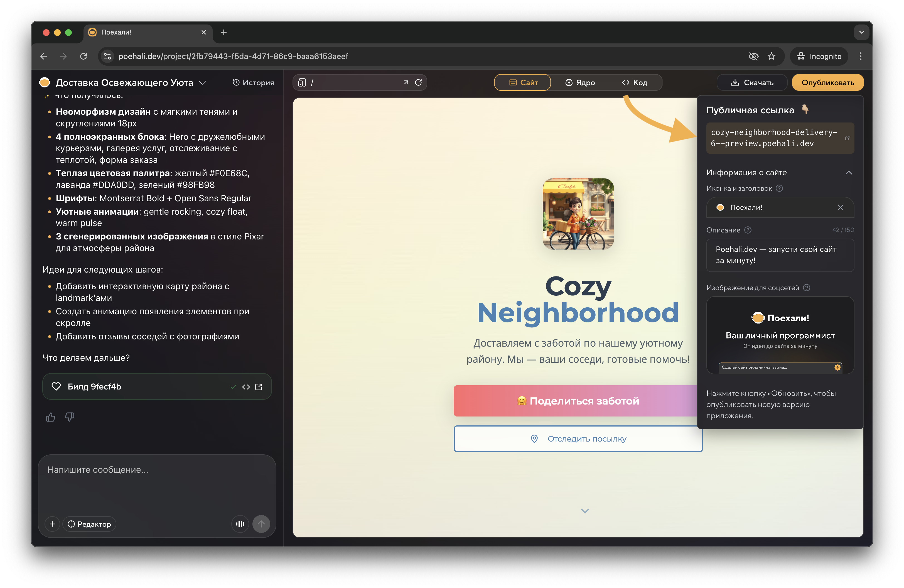Click the plus attachment icon in chat

click(x=52, y=524)
